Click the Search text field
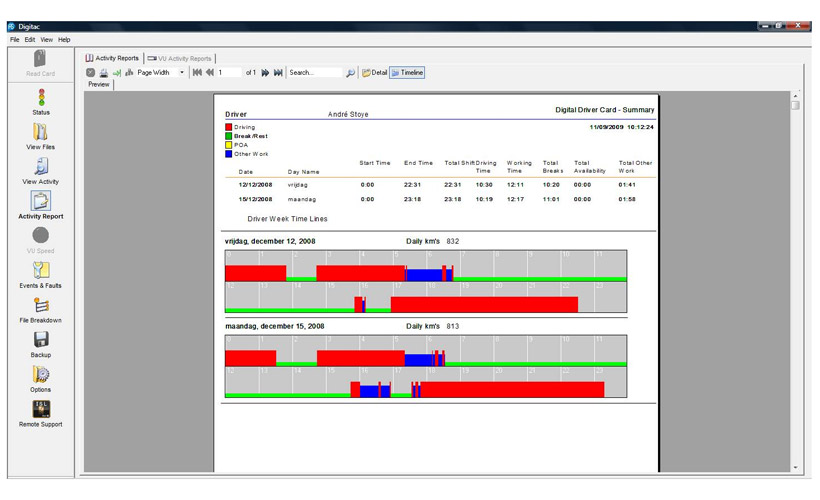This screenshot has height=500, width=820. 314,73
